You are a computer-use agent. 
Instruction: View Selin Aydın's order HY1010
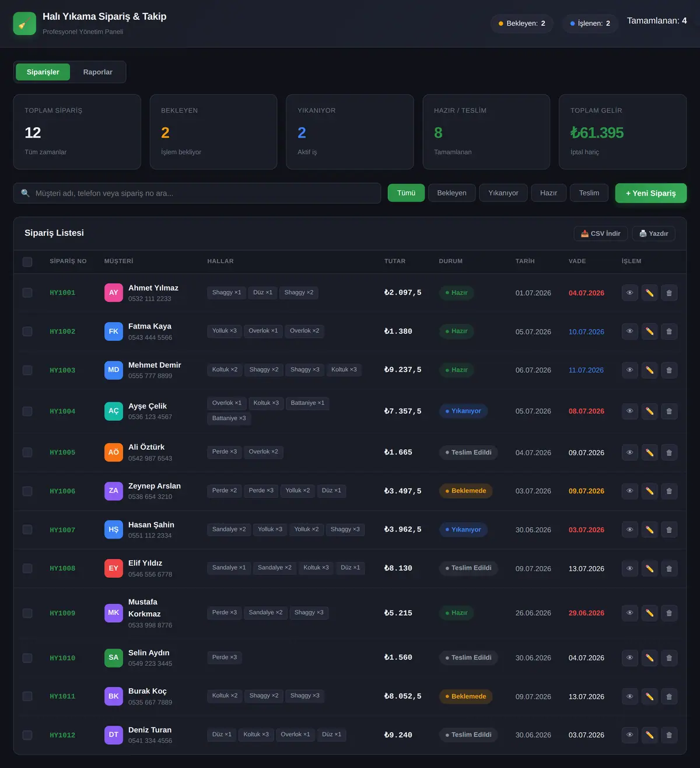[629, 658]
